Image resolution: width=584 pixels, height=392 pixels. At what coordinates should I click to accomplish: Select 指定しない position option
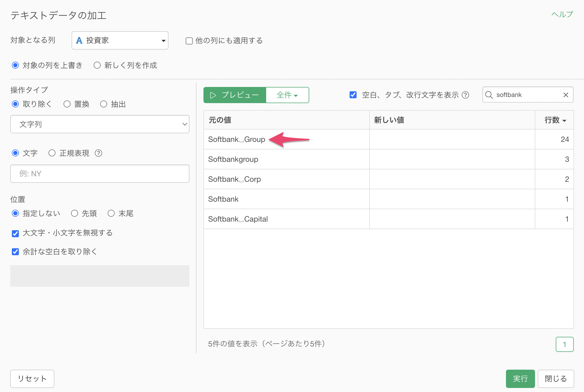click(15, 213)
